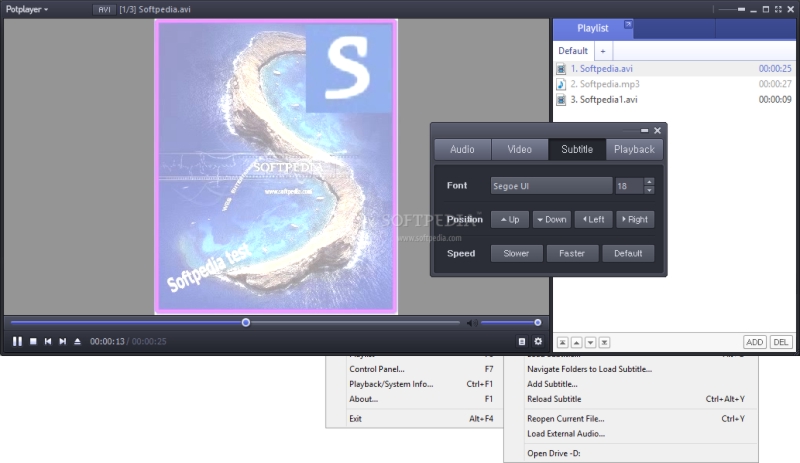The image size is (800, 463).
Task: Click the Segoe UI font field
Action: [552, 186]
